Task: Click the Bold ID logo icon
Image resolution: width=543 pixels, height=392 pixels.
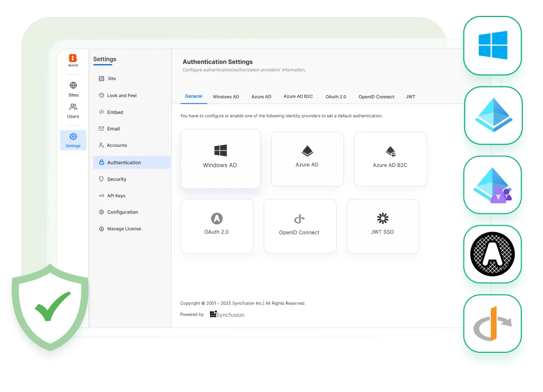Action: 73,58
